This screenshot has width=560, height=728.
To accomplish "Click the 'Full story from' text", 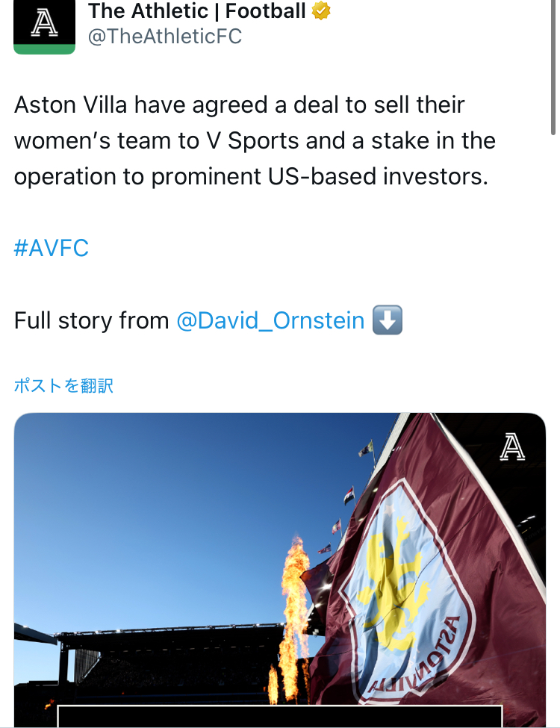I will [x=92, y=320].
